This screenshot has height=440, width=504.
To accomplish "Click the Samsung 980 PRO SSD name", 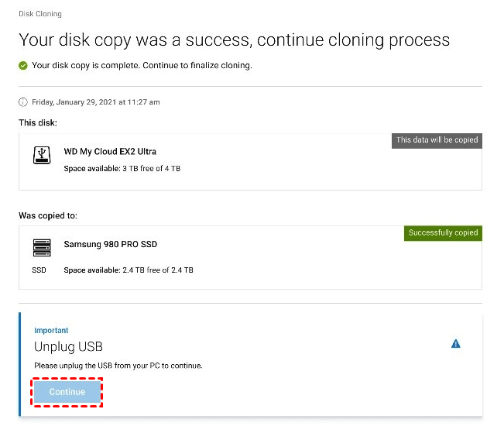I will click(110, 245).
